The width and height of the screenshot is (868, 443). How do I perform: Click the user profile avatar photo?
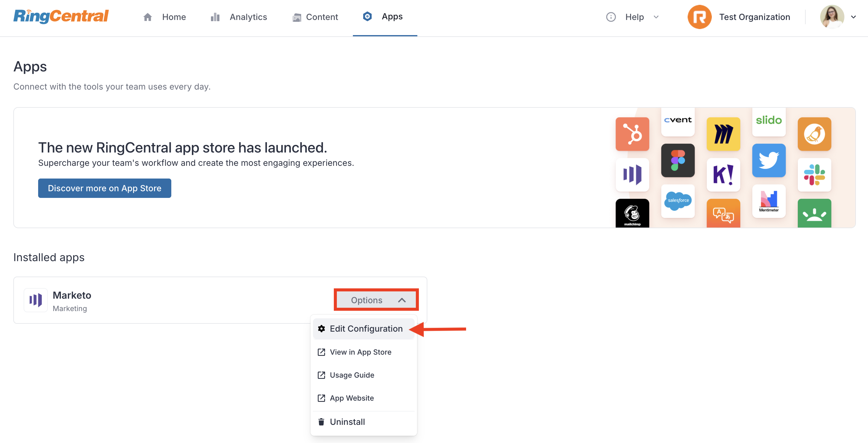click(832, 17)
